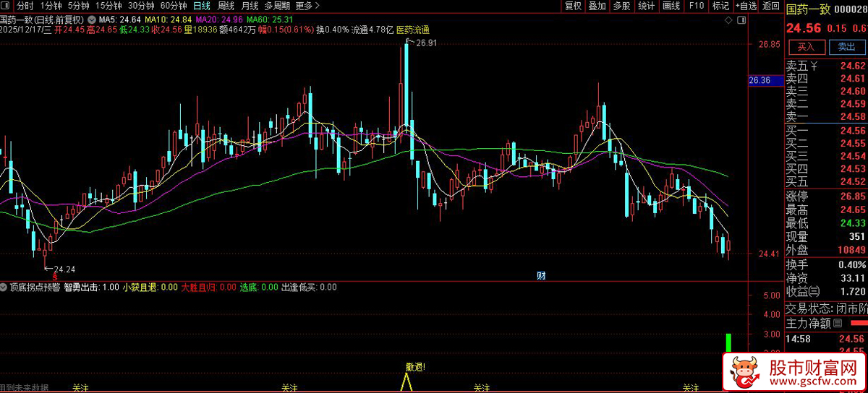The width and height of the screenshot is (868, 393).
Task: Select the 日线 daily chart tab
Action: (x=202, y=6)
